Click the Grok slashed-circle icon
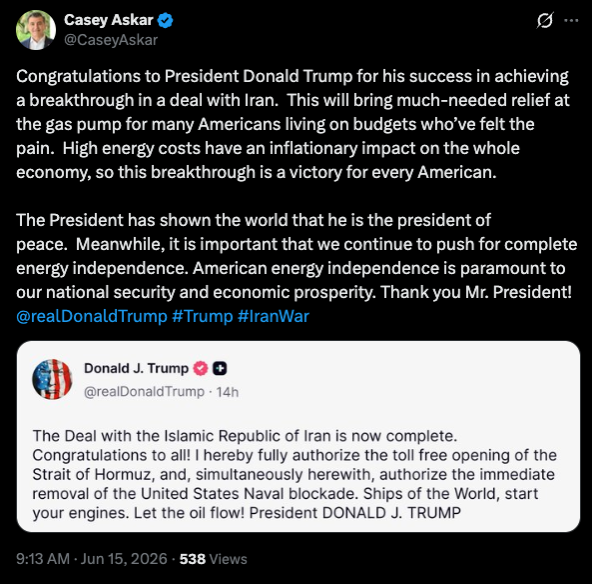This screenshot has width=592, height=584. tap(545, 20)
